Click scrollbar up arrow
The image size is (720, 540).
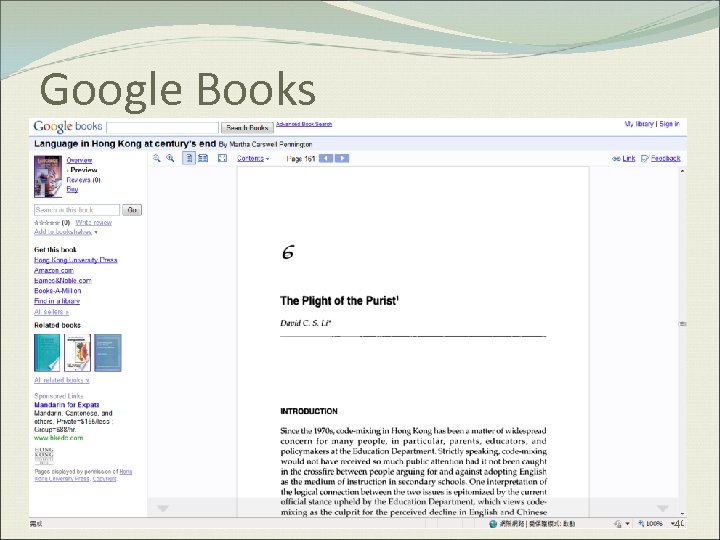[682, 171]
